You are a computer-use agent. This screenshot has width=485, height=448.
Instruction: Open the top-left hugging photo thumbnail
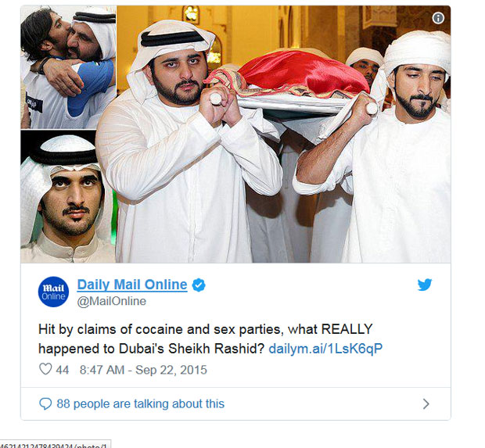(x=68, y=67)
